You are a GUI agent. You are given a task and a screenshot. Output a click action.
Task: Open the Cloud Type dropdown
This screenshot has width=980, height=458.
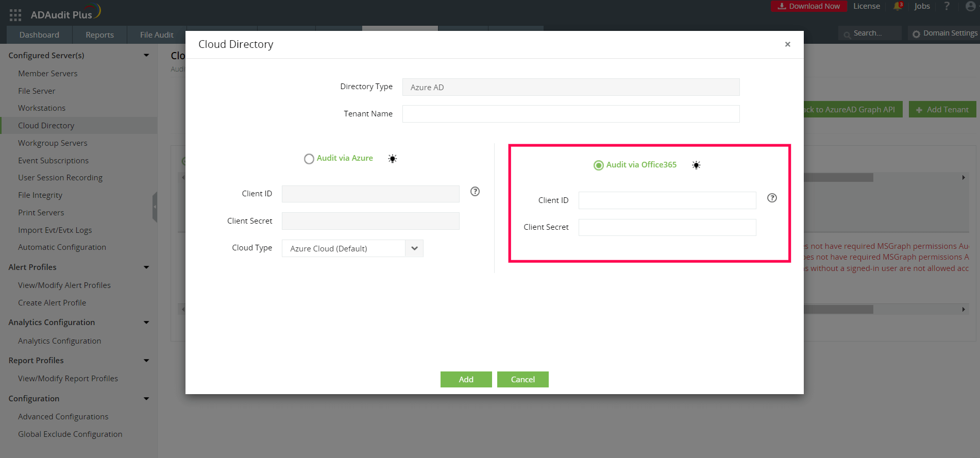[352, 248]
